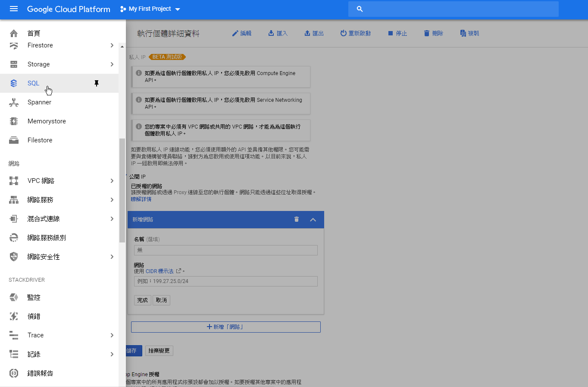Click the 捨棄變更 discard button

[159, 351]
